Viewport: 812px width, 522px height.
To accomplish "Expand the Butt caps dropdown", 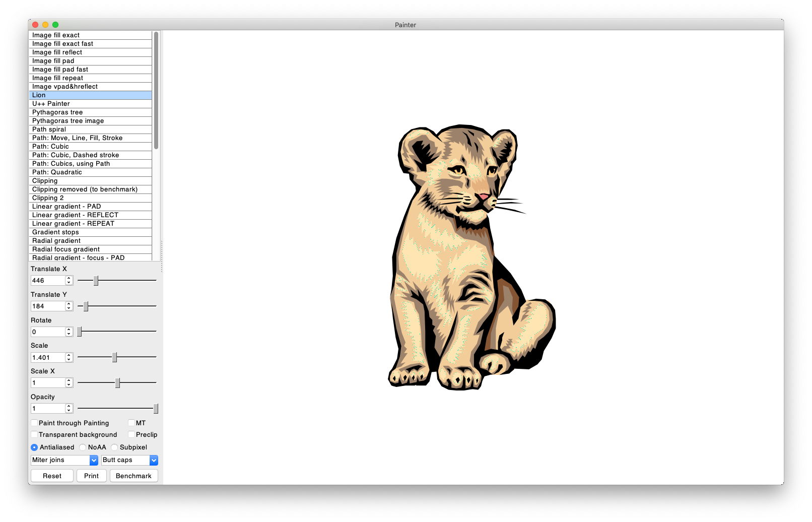I will pyautogui.click(x=129, y=460).
